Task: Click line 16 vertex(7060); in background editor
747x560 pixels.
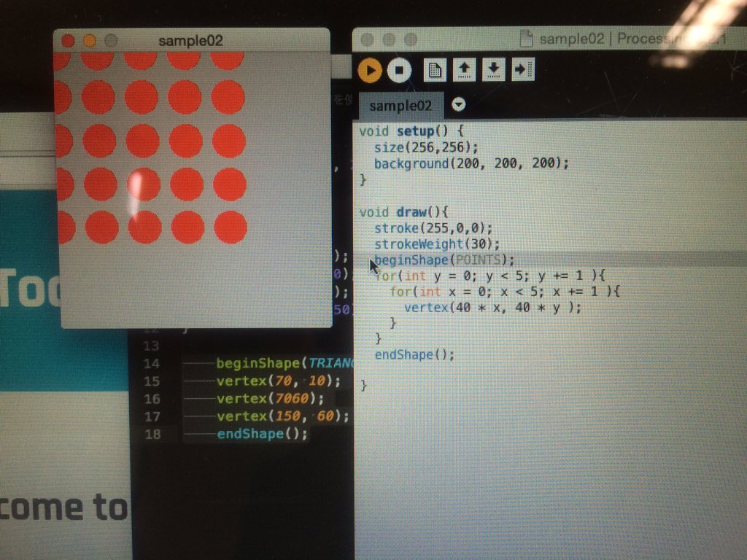Action: [x=270, y=399]
